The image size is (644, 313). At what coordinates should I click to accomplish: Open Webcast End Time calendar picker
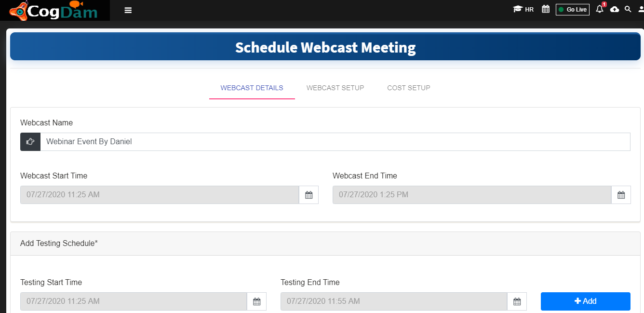tap(621, 195)
